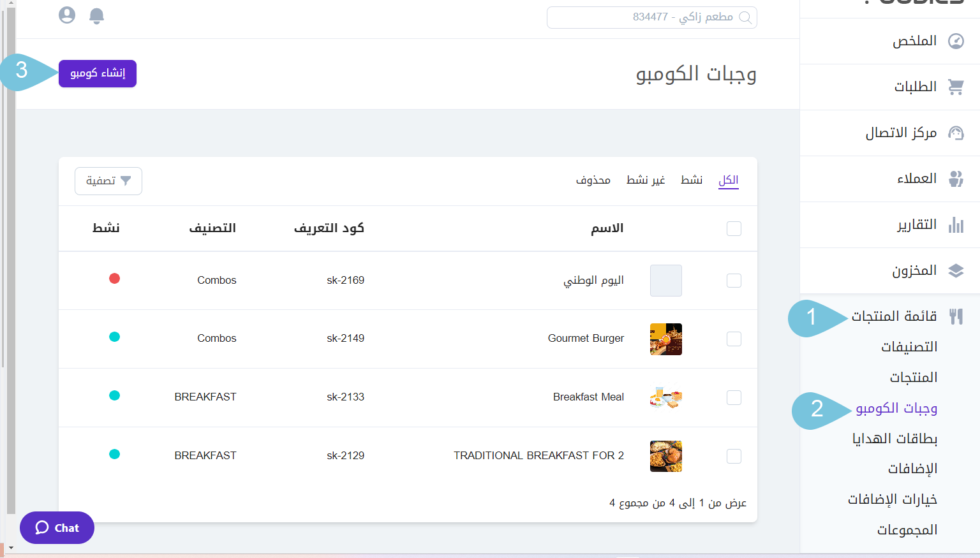Click the التصنيف column header
Viewport: 980px width, 558px height.
[x=212, y=228]
